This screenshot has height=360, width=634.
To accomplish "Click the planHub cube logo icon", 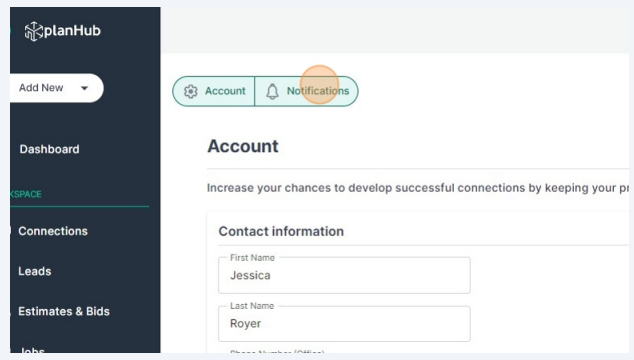I will 34,31.
